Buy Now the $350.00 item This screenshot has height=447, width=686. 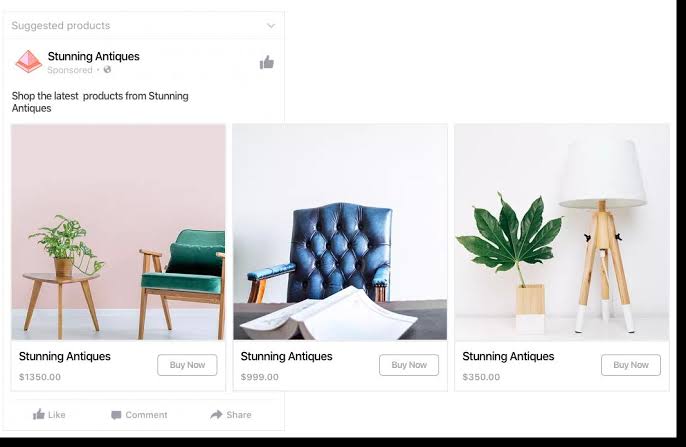(631, 365)
